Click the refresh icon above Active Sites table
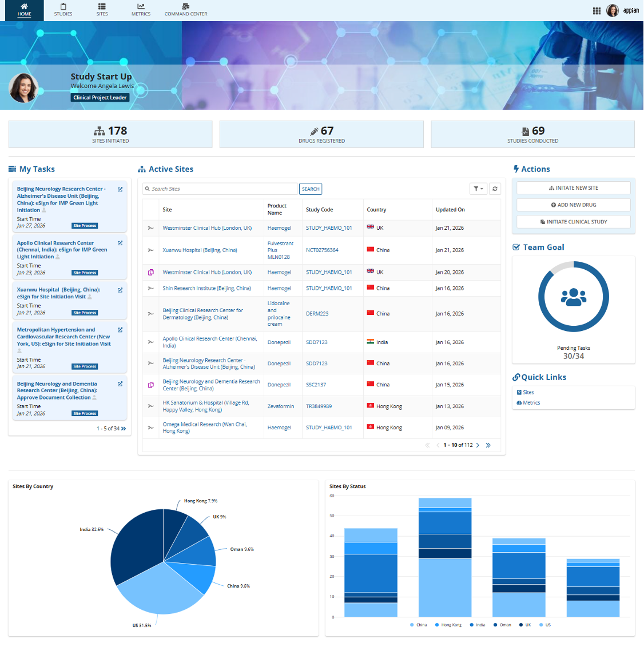The height and width of the screenshot is (655, 644). (495, 189)
